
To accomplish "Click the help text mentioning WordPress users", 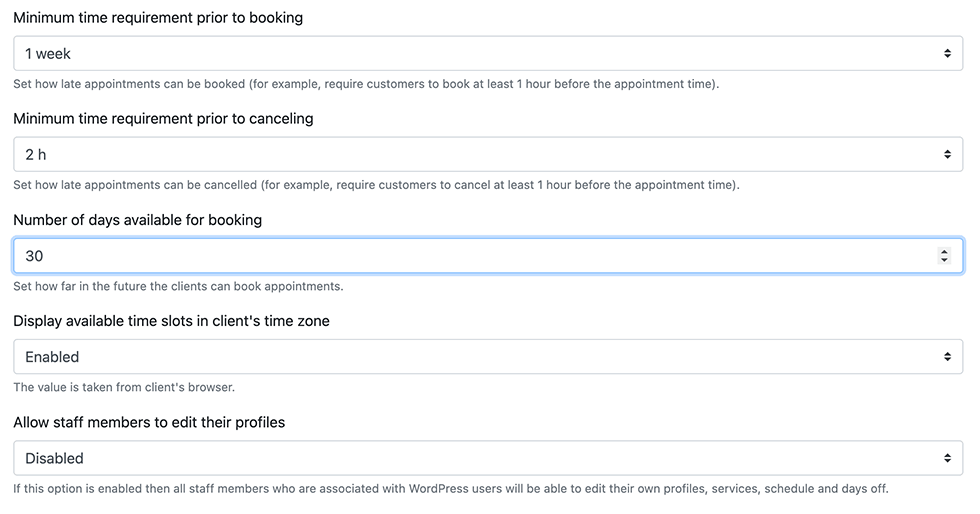I will point(451,489).
